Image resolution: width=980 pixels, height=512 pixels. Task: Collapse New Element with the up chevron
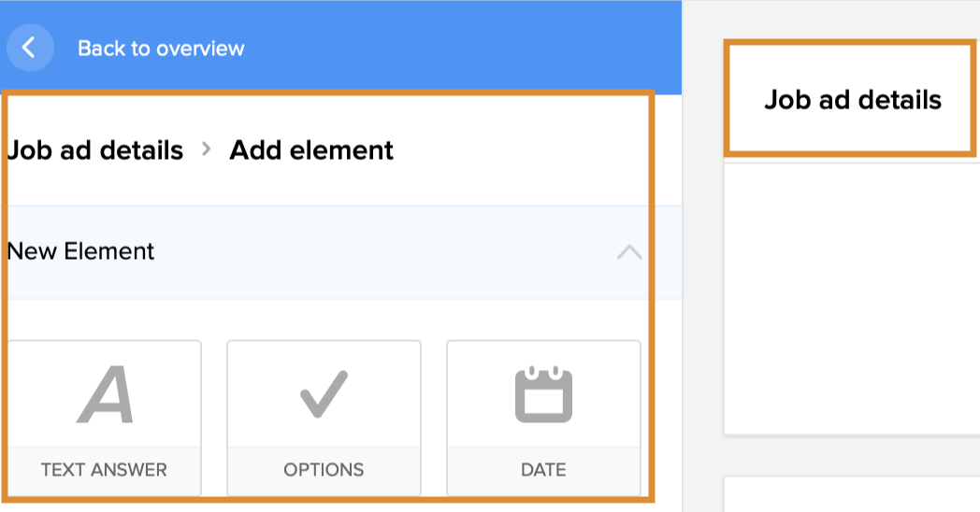click(x=629, y=252)
